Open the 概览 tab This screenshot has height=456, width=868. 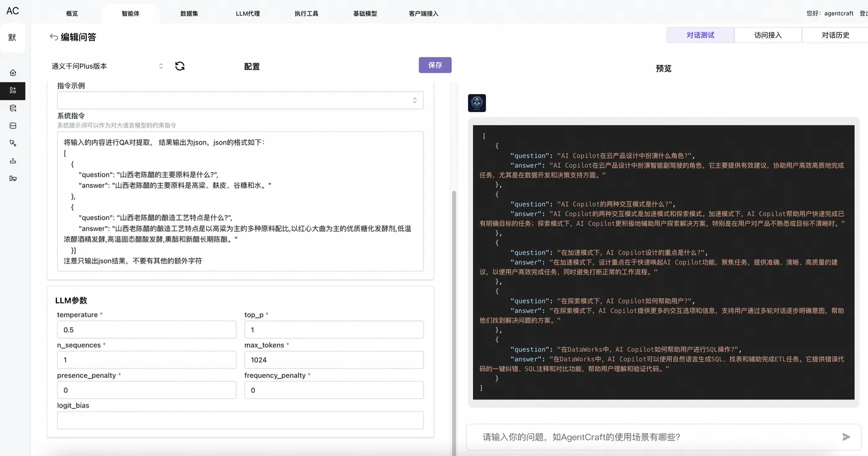tap(72, 14)
